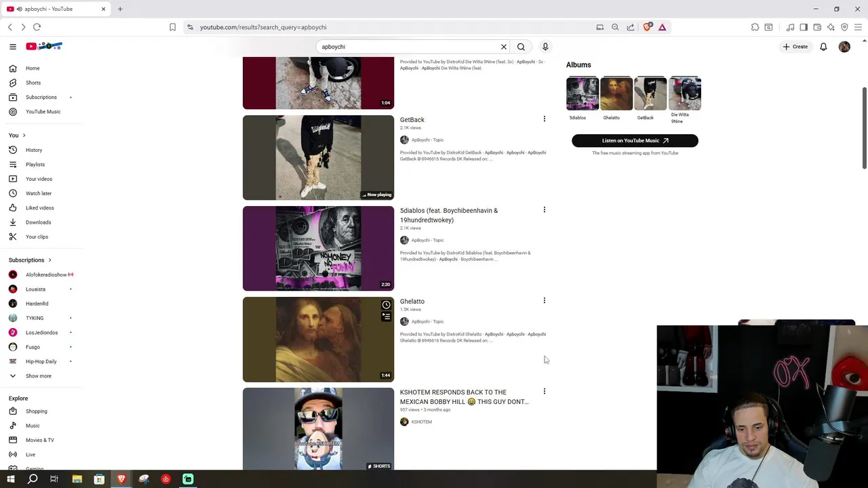The width and height of the screenshot is (868, 488).
Task: Reload the page with the refresh icon
Action: point(37,27)
